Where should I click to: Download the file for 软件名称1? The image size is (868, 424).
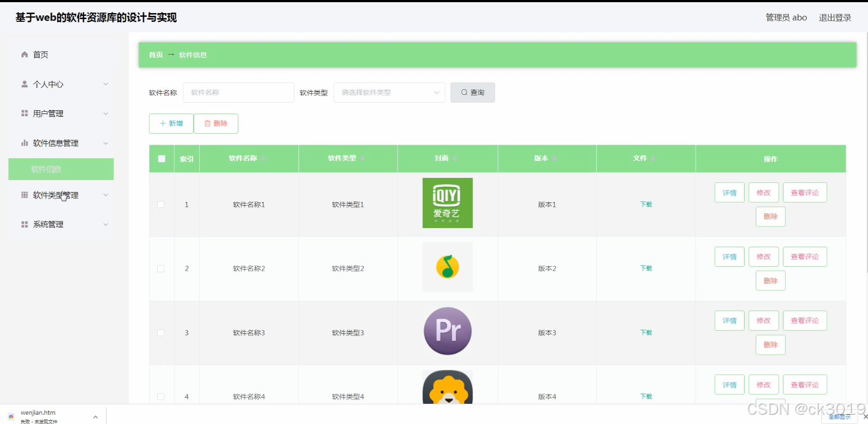click(x=646, y=204)
